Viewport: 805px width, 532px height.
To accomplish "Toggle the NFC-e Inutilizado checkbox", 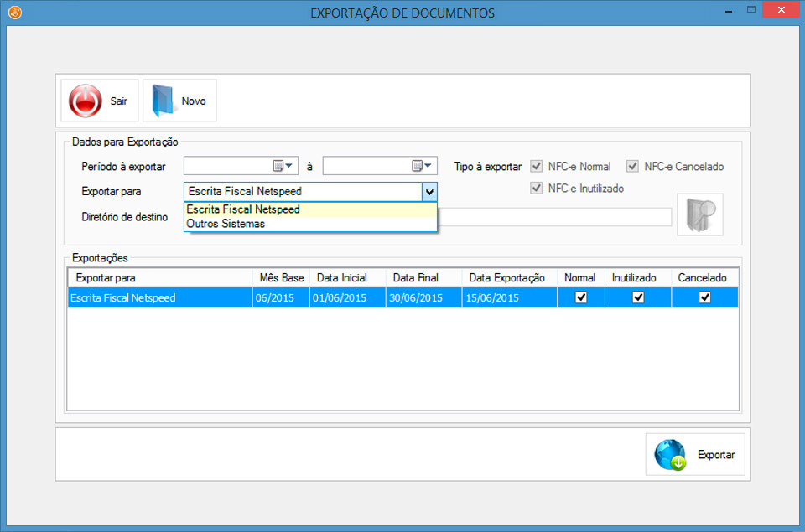I will tap(537, 189).
